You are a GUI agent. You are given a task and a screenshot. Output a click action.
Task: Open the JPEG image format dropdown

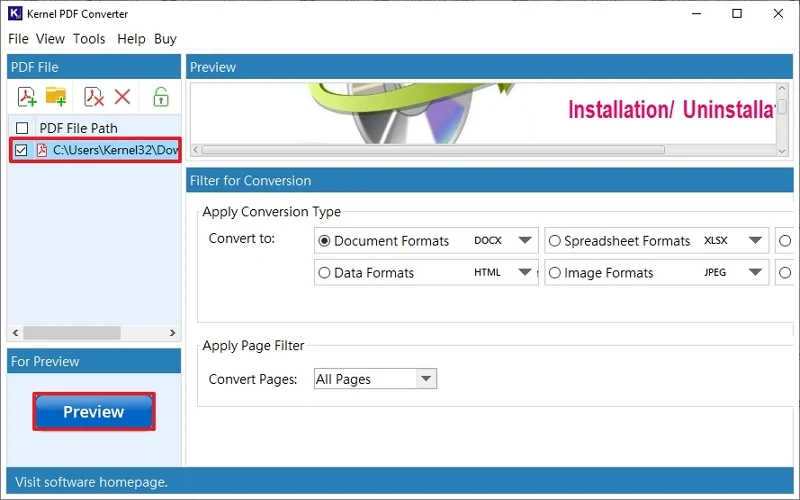755,272
